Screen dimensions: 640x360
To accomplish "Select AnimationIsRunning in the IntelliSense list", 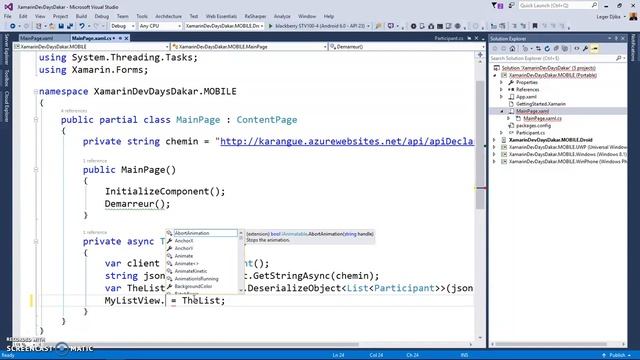I will coord(196,279).
